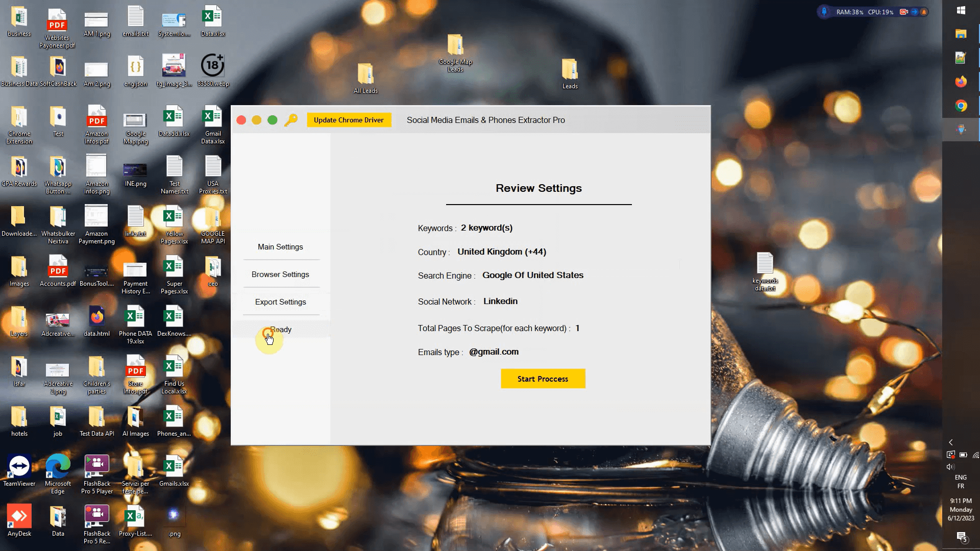Click the Windows Start button
The image size is (980, 551).
click(961, 10)
